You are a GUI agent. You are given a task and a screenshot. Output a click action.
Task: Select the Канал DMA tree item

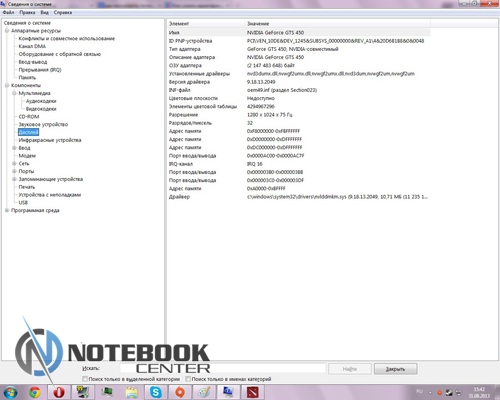[x=32, y=46]
